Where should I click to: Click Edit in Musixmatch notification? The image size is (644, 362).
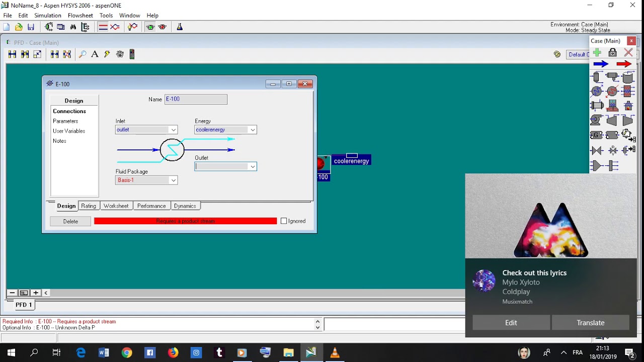click(x=511, y=323)
